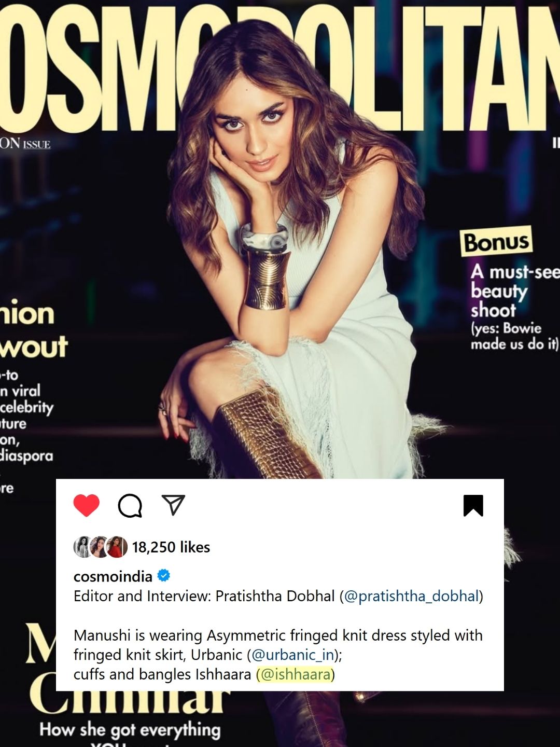
Task: Open the @urbanic_in mention
Action: coord(293,655)
